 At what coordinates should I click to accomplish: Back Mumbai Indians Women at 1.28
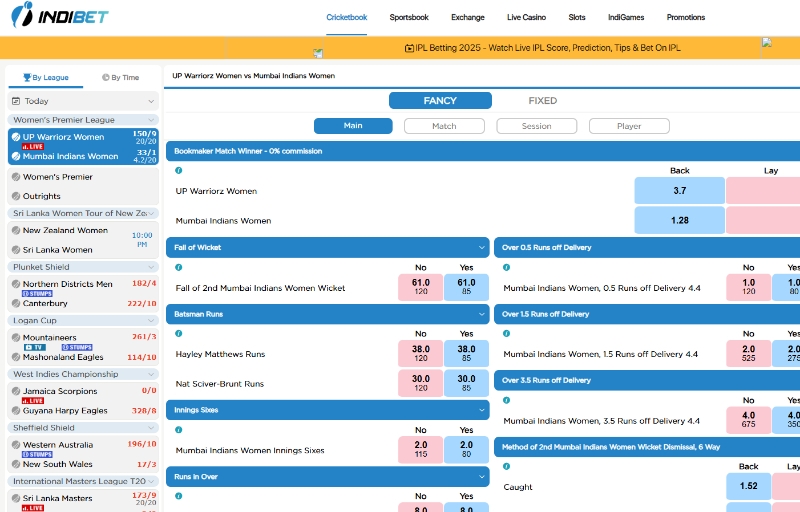pyautogui.click(x=680, y=220)
